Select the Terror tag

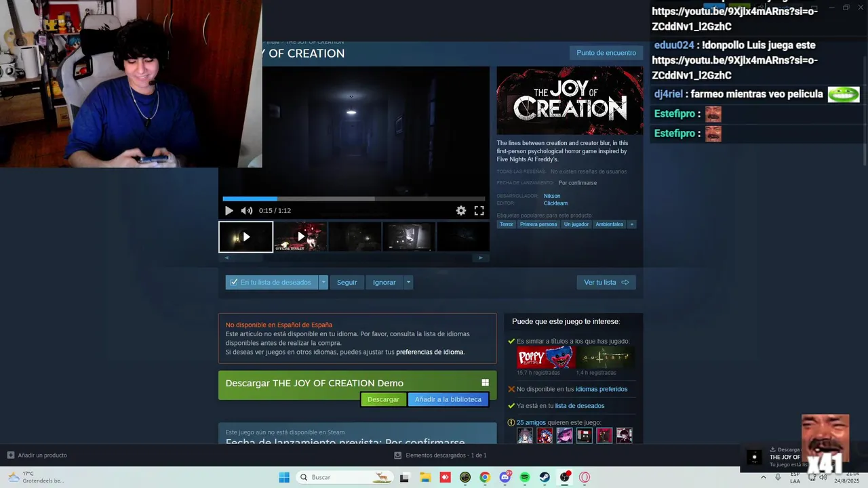[507, 224]
